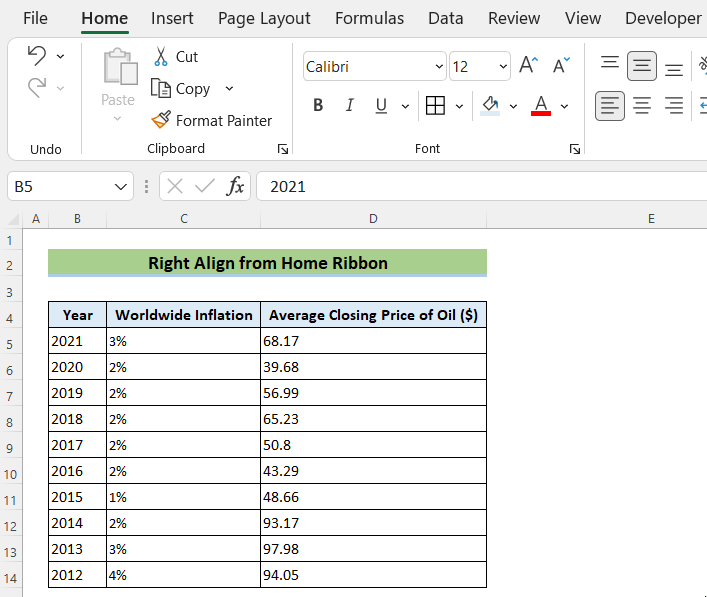Click the Copy button
The width and height of the screenshot is (707, 597).
coord(182,88)
